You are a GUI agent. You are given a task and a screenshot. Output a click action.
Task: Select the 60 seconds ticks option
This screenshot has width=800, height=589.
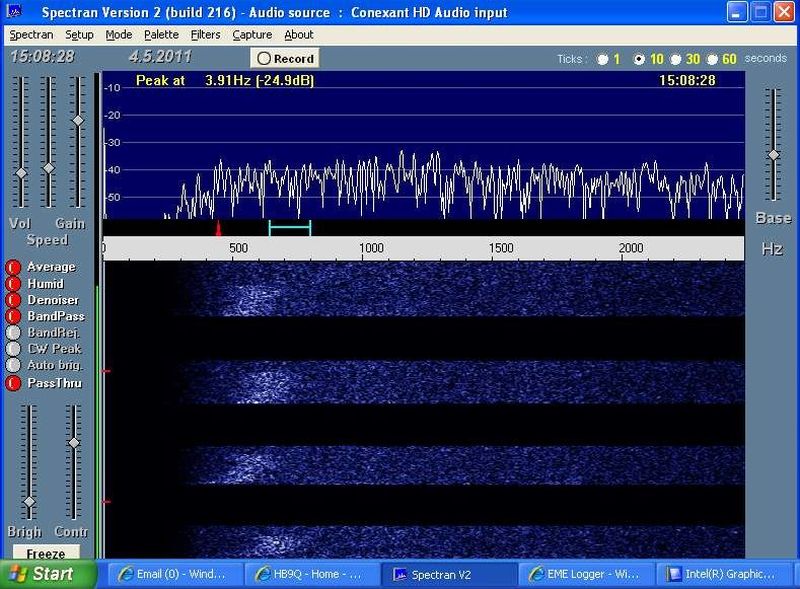[712, 60]
